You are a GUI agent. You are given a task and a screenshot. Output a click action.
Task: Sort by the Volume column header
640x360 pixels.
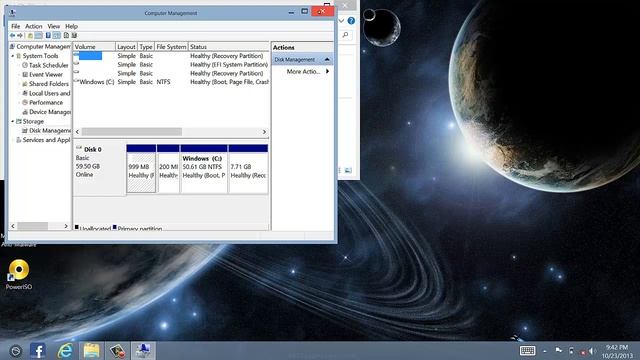point(94,47)
